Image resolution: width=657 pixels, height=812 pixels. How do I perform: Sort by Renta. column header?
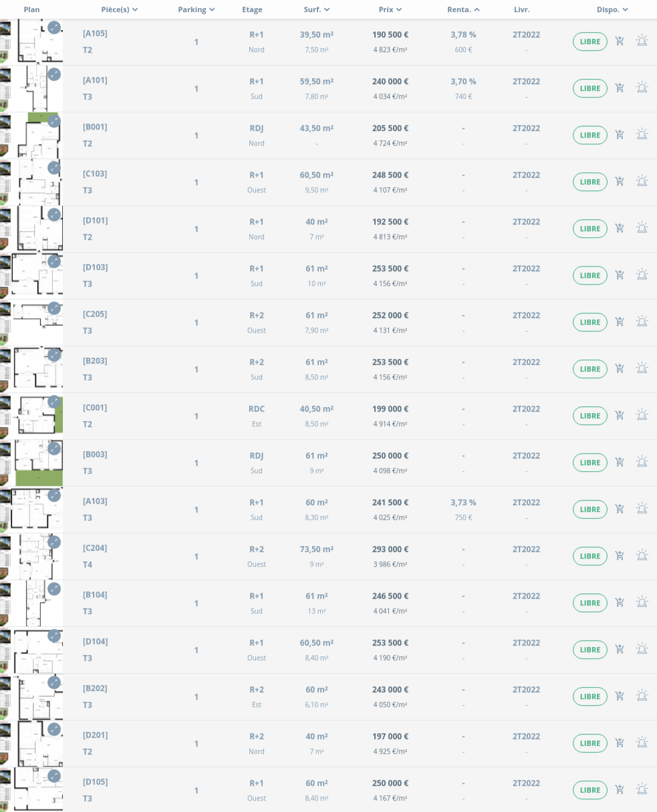click(x=463, y=9)
